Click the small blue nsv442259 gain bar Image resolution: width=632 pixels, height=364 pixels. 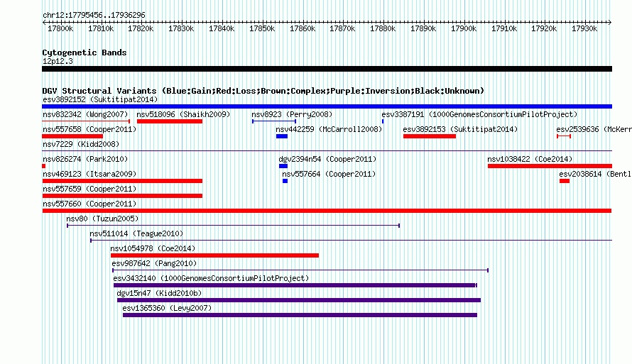coord(282,136)
